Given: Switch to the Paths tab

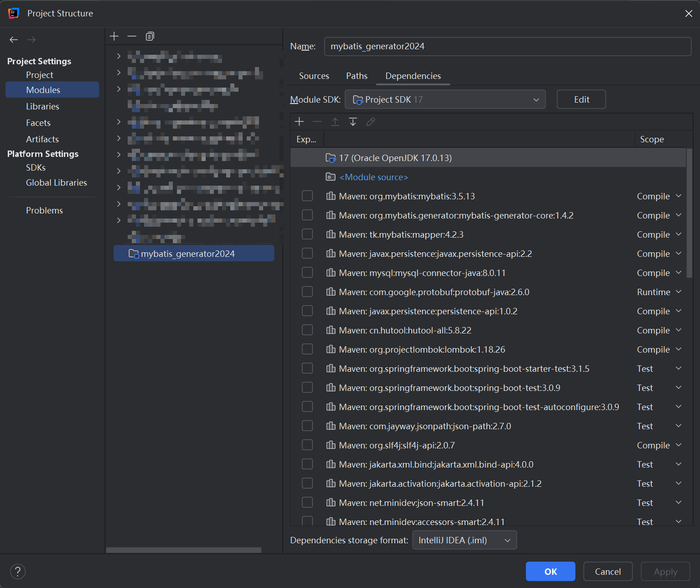Looking at the screenshot, I should (x=357, y=76).
